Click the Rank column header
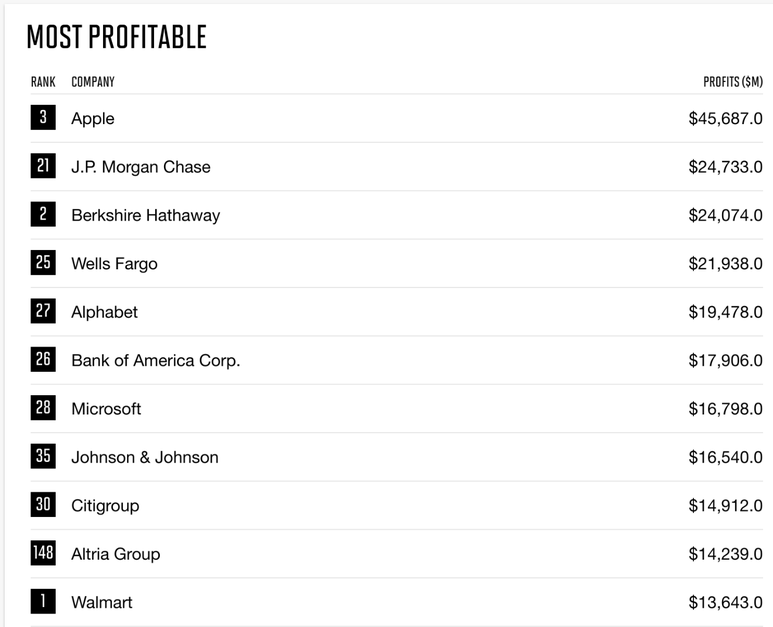Viewport: 773px width, 627px height. click(43, 82)
